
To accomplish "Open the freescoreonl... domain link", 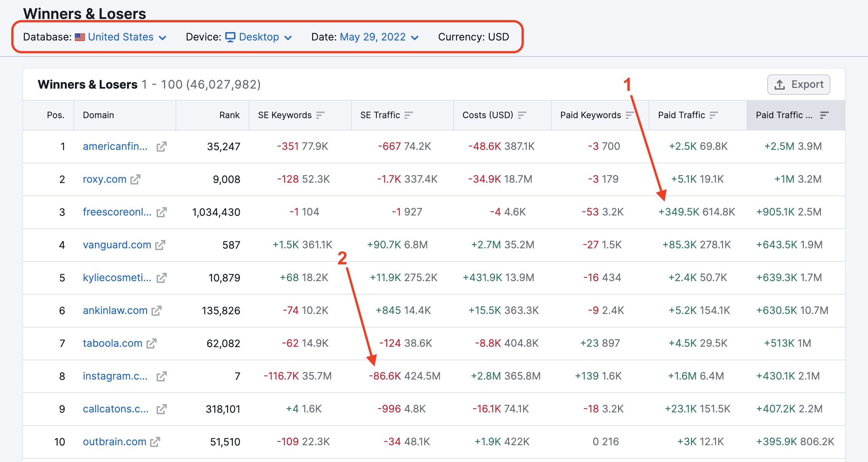I will 117,212.
